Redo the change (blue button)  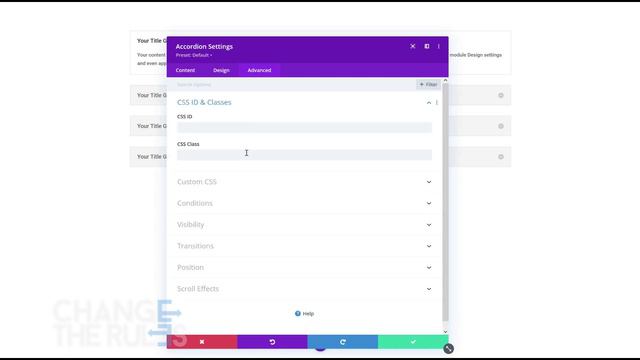point(342,342)
